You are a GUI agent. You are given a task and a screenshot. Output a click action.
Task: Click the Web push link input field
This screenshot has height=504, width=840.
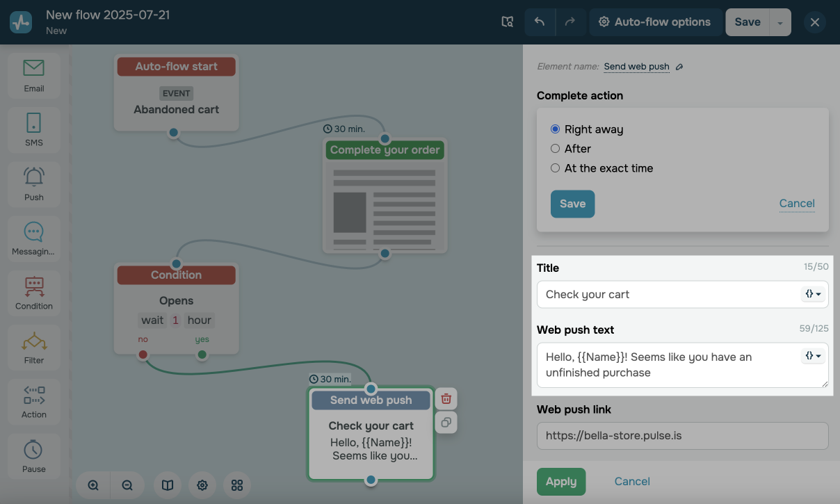click(x=682, y=437)
